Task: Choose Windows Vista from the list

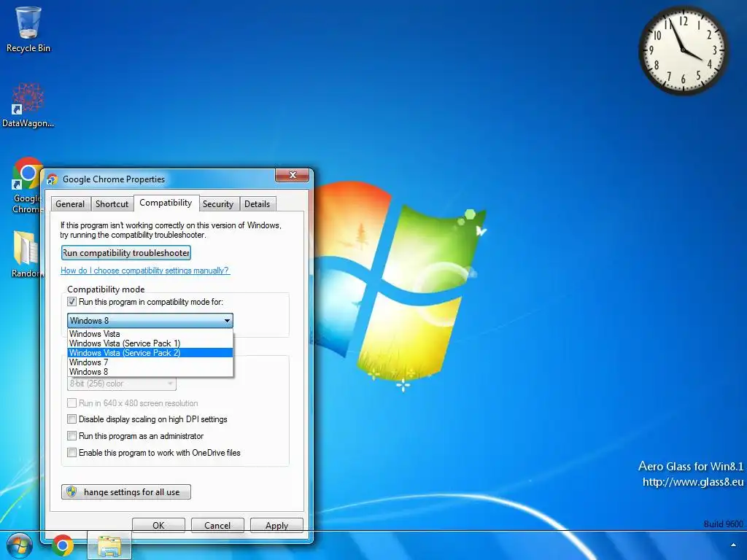Action: pos(150,334)
